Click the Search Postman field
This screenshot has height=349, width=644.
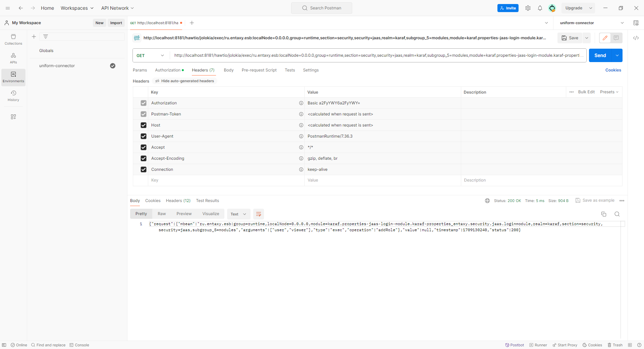point(322,8)
